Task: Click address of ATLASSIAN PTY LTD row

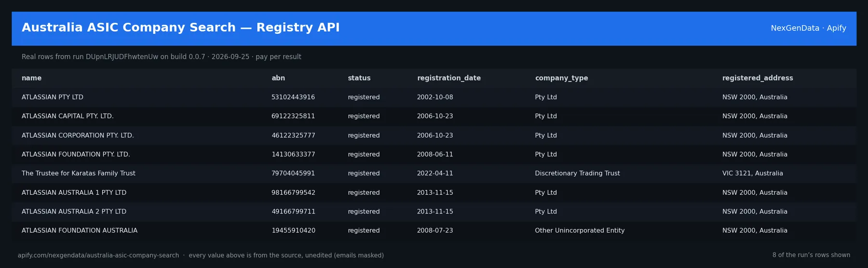Action: 755,97
